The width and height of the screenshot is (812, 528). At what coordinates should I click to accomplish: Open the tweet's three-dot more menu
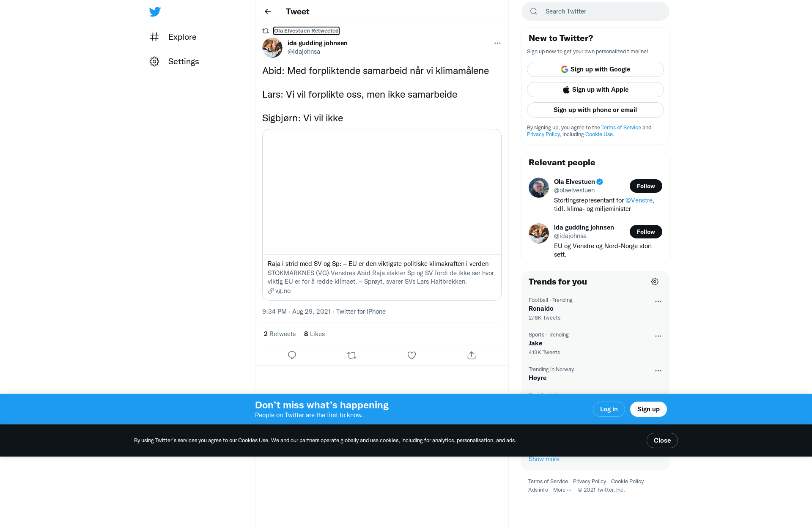[497, 43]
